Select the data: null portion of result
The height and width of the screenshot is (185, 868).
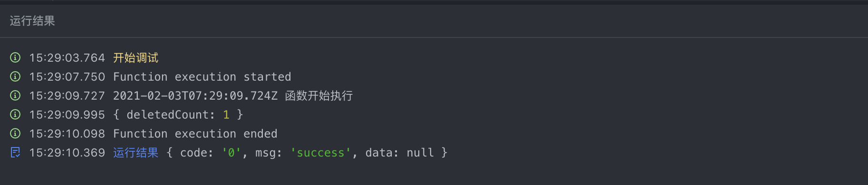[399, 153]
